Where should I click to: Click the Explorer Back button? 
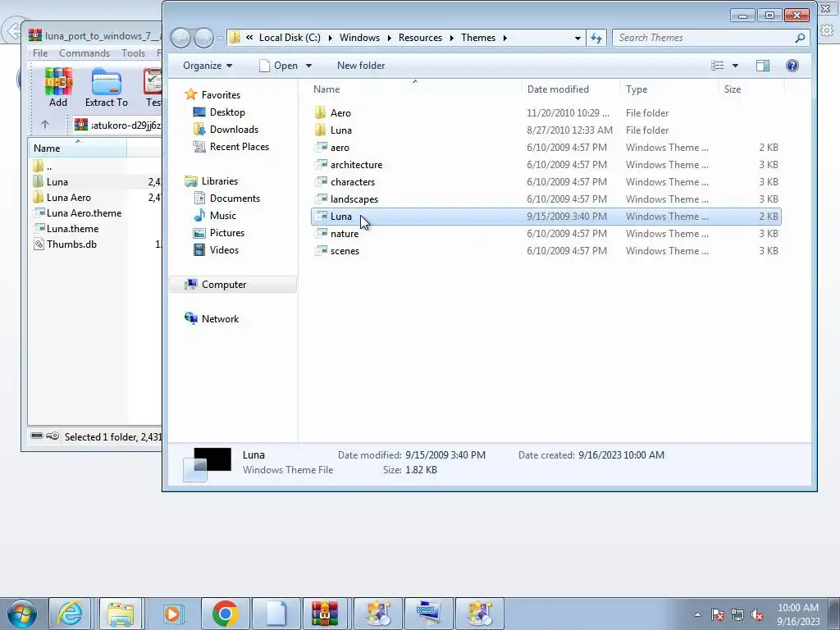click(180, 38)
